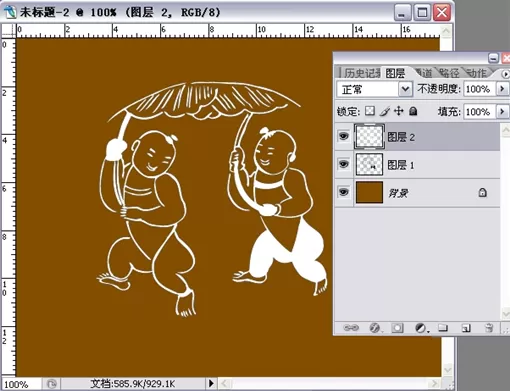The width and height of the screenshot is (510, 391).
Task: Select the 图层 tab
Action: (x=395, y=73)
